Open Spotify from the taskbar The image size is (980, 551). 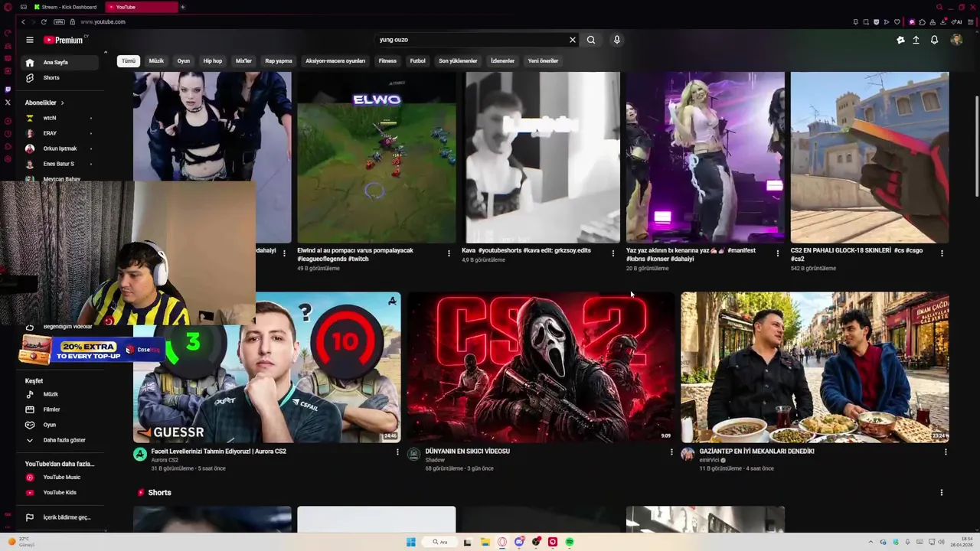point(570,542)
